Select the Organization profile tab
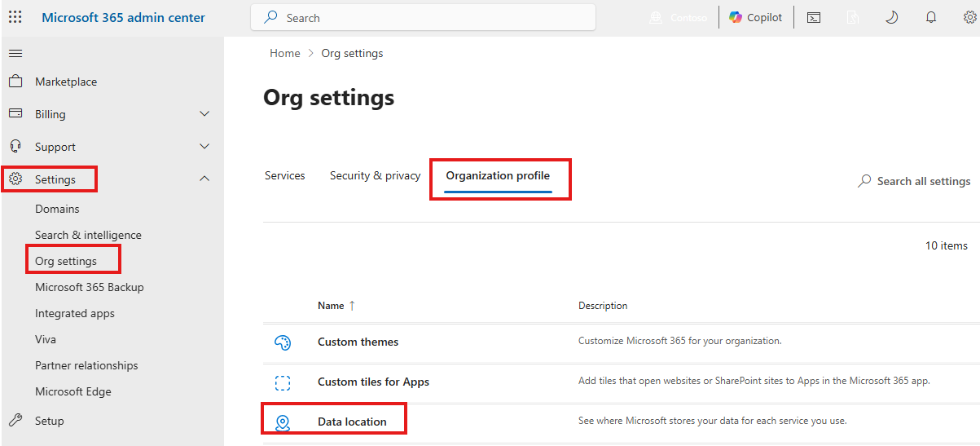The height and width of the screenshot is (446, 980). [x=498, y=175]
